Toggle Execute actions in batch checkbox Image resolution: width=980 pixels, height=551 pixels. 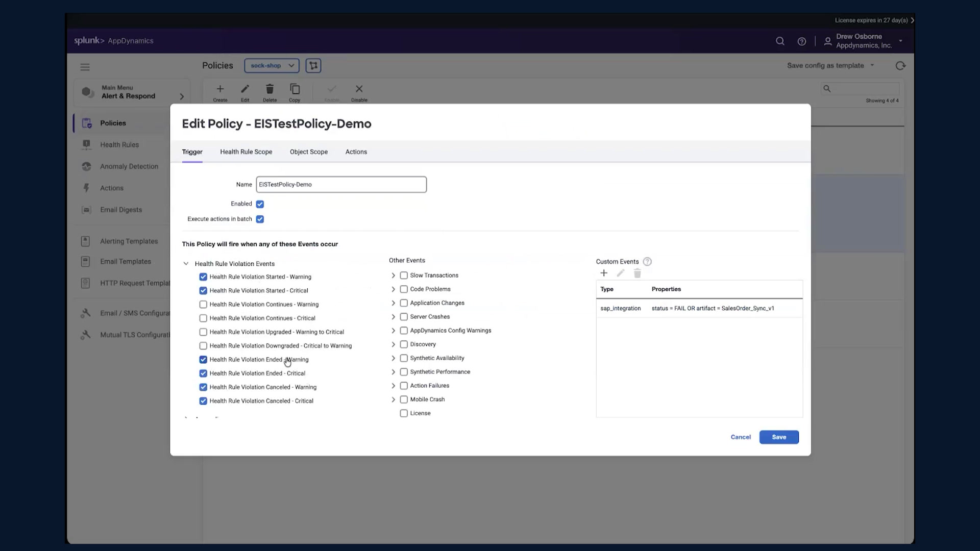tap(260, 219)
